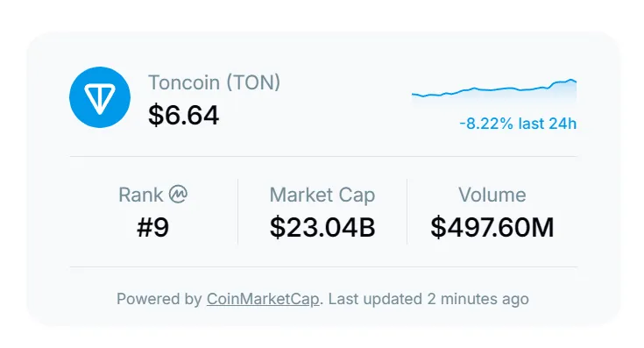Select the $6.64 price value
The width and height of the screenshot is (644, 348).
point(184,115)
